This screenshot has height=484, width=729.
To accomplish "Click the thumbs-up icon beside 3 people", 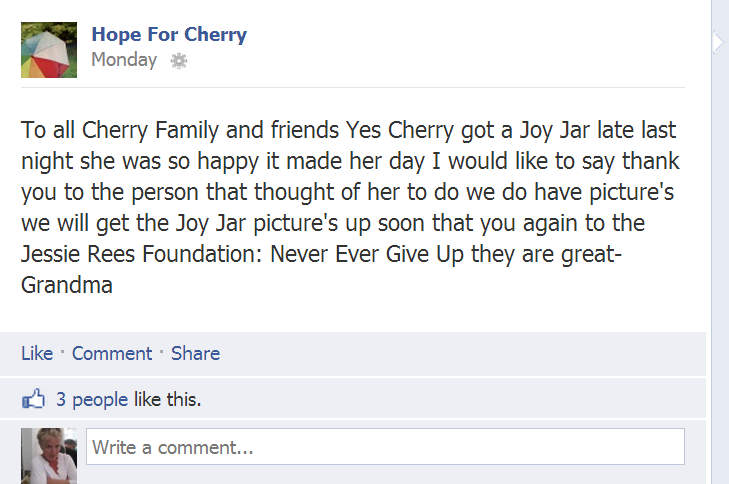I will point(33,399).
